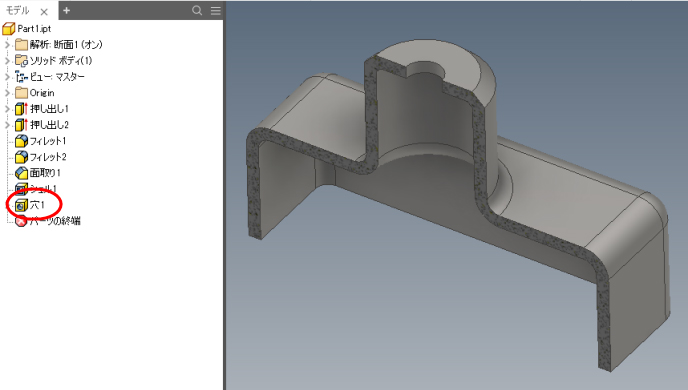Expand the ソリッド ボディ(1) node
This screenshot has width=688, height=390.
click(x=7, y=61)
